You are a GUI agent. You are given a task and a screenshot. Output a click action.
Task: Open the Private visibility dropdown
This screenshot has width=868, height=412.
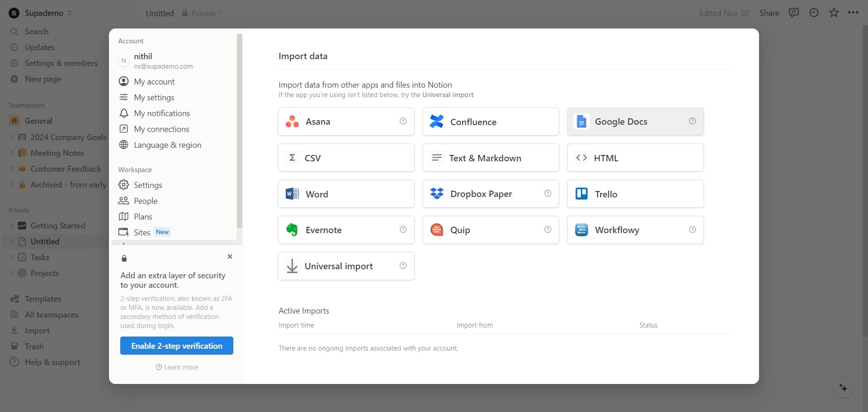click(202, 13)
